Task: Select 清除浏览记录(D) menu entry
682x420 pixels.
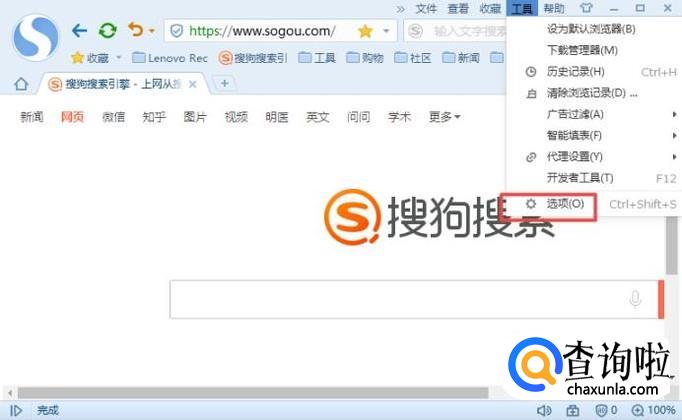Action: pos(594,93)
